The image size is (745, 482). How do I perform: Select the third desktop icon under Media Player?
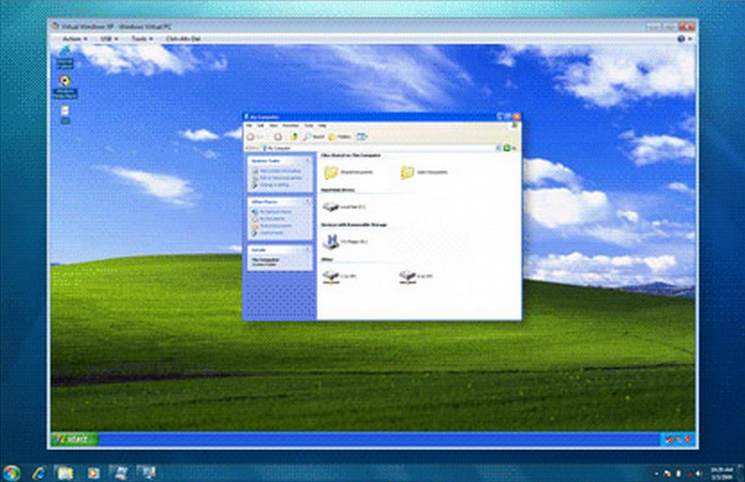[65, 114]
